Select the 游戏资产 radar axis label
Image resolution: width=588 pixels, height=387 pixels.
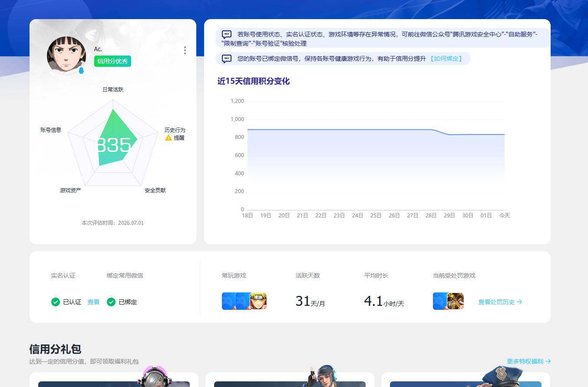pyautogui.click(x=70, y=190)
